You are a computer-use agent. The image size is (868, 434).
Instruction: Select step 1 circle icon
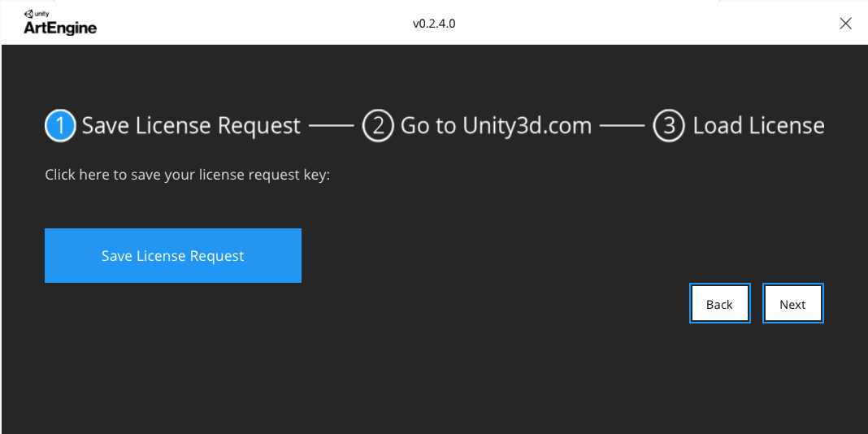(60, 126)
